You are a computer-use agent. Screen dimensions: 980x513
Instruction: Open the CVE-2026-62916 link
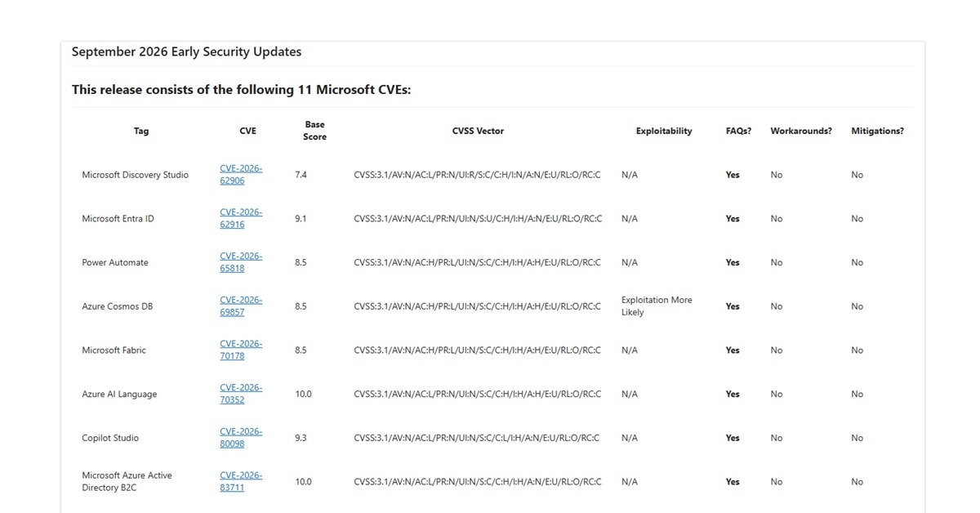pos(241,218)
